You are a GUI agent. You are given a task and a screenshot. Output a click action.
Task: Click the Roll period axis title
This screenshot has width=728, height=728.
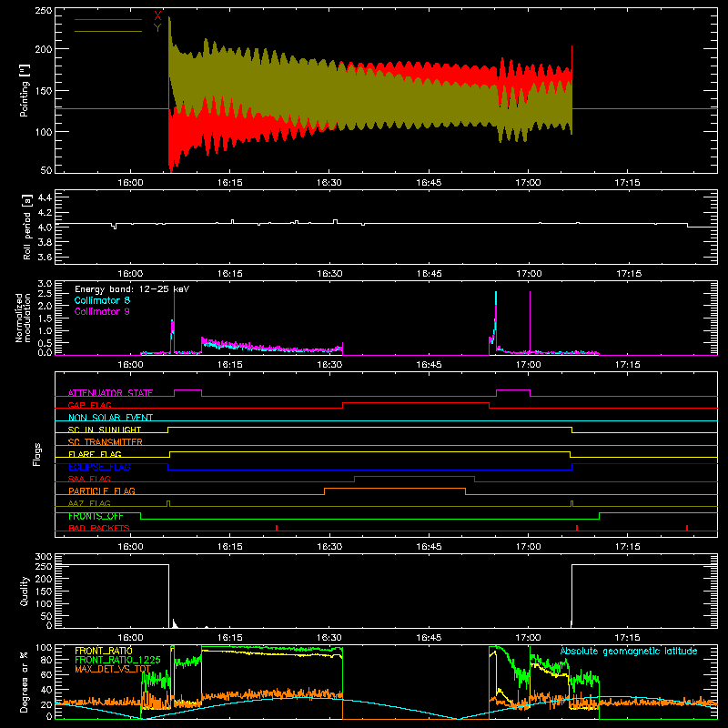click(26, 227)
